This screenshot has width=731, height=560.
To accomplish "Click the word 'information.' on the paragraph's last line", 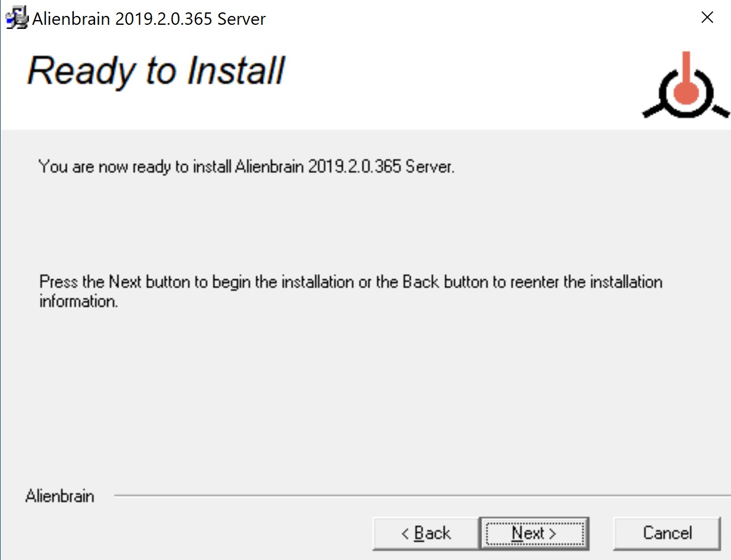I will (x=79, y=301).
